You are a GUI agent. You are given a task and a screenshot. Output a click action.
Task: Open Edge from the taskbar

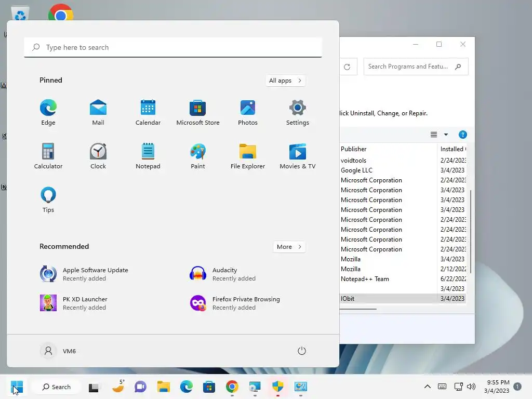(x=187, y=387)
